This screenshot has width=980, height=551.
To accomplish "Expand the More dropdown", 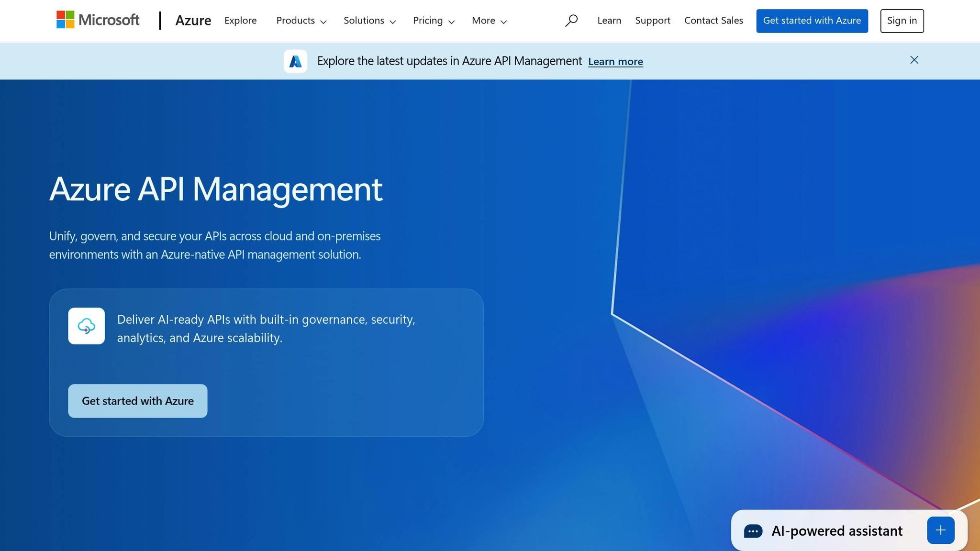I will point(489,21).
